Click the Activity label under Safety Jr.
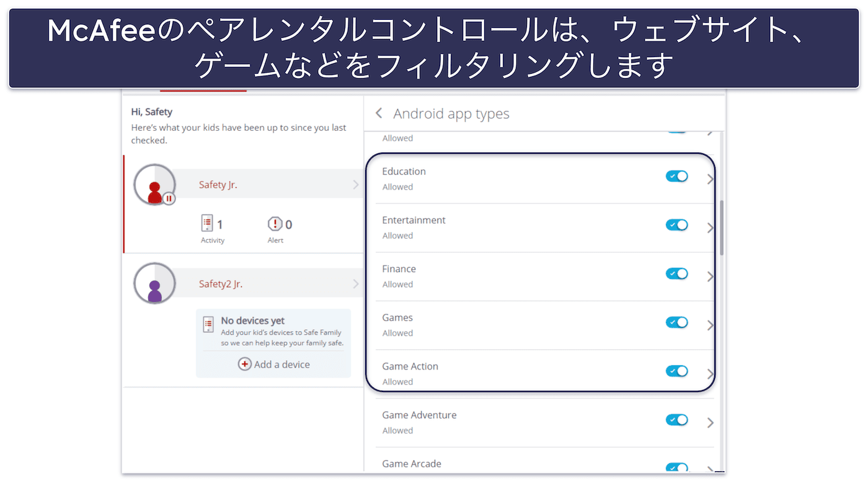The height and width of the screenshot is (488, 868). [213, 240]
